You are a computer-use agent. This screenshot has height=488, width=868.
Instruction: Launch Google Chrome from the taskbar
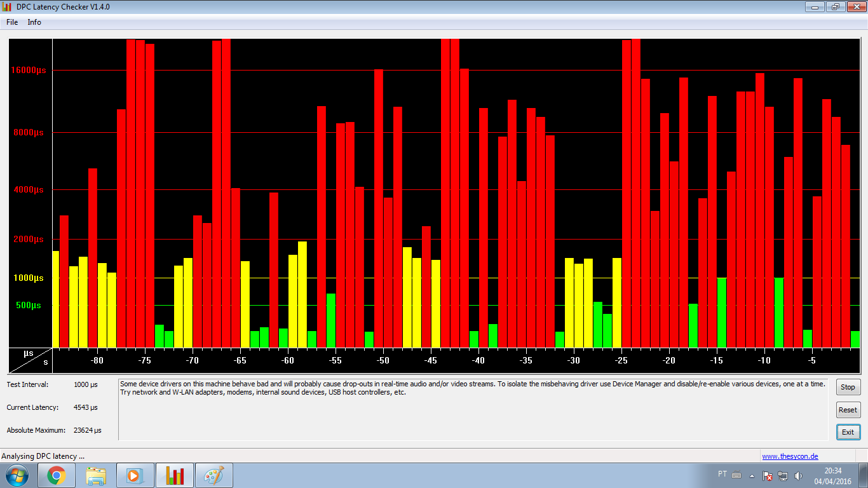click(x=57, y=475)
